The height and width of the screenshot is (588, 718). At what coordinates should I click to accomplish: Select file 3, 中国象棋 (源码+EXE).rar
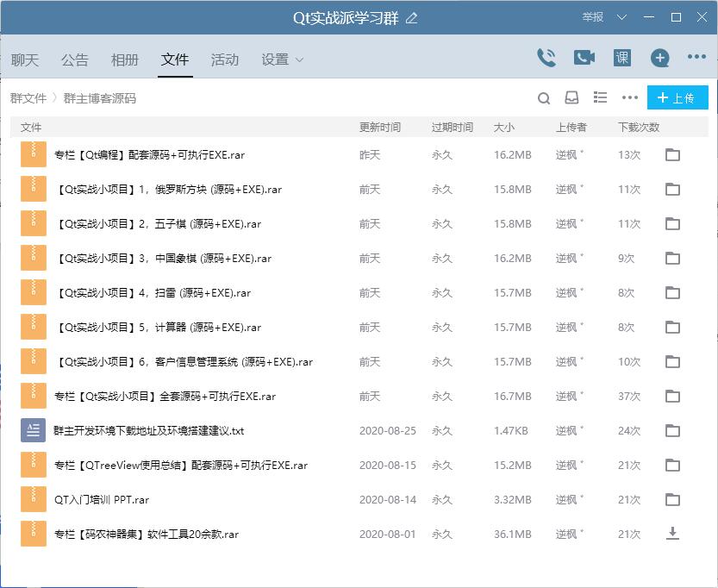163,259
